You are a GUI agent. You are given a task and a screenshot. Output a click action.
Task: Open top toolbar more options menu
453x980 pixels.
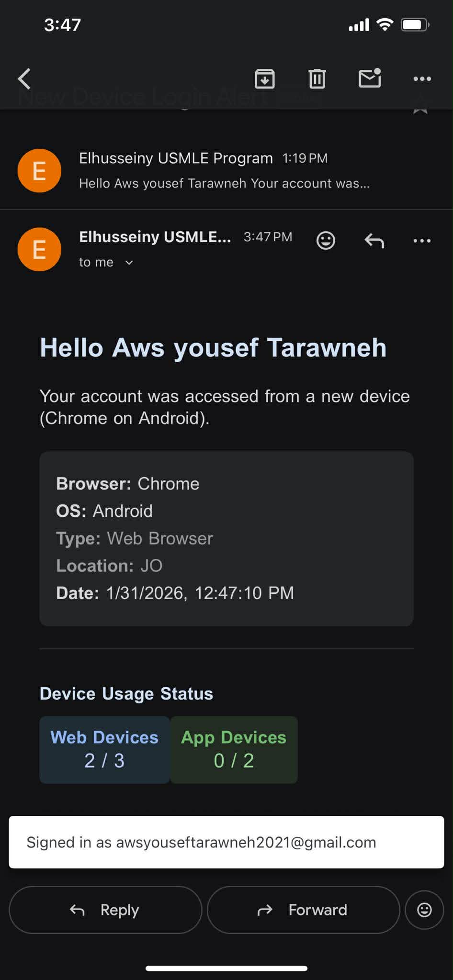[422, 79]
